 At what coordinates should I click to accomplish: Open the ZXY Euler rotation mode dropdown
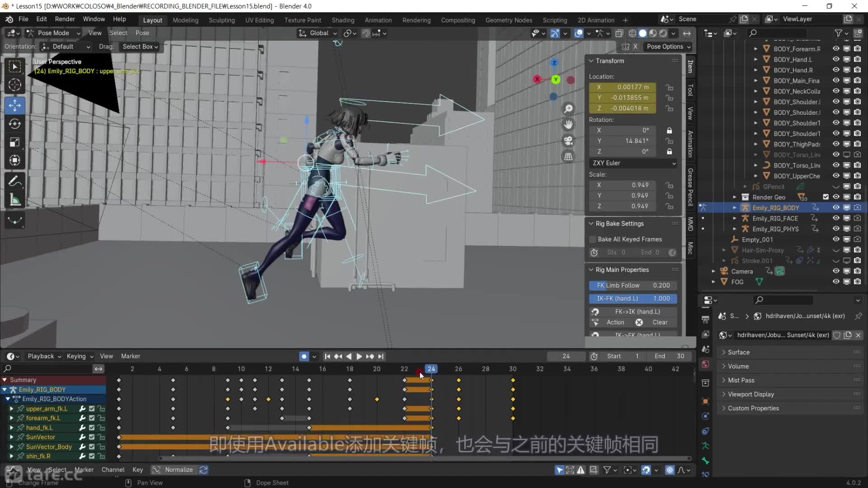[x=633, y=163]
